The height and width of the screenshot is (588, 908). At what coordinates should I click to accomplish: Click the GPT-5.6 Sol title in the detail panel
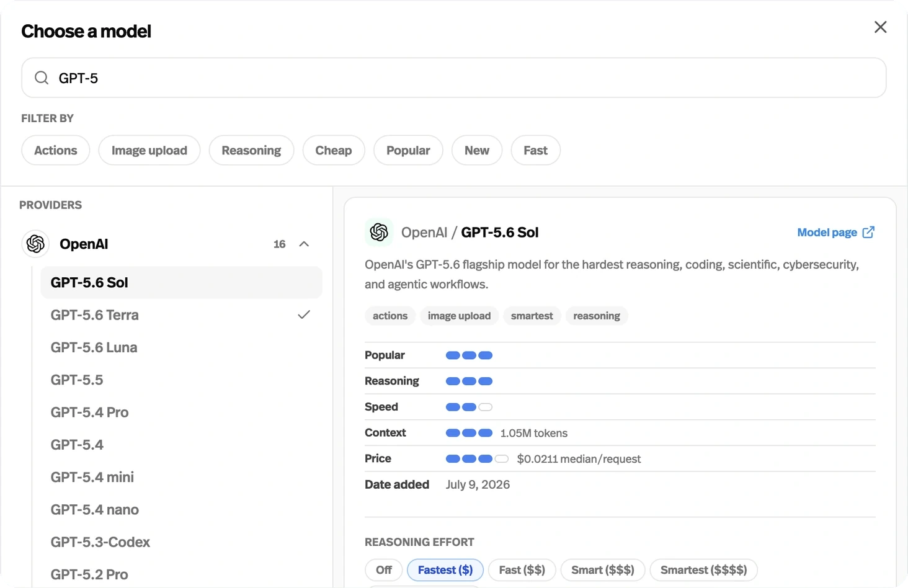(500, 232)
